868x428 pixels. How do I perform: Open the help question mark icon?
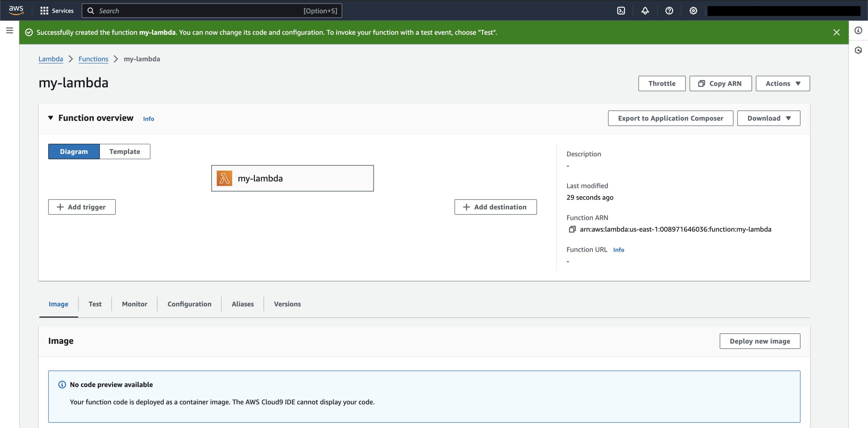(669, 11)
